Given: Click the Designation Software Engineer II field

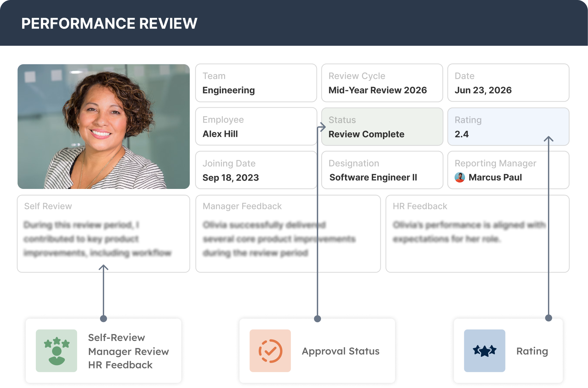Looking at the screenshot, I should (x=382, y=170).
